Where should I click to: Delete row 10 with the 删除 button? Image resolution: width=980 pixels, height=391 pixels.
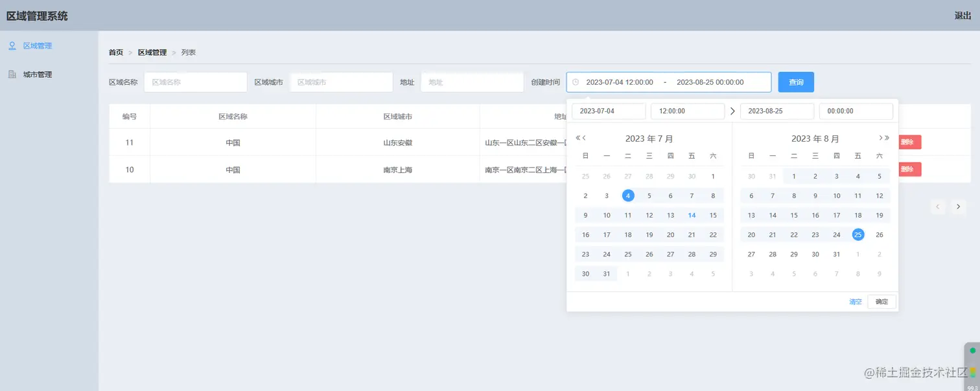click(907, 170)
